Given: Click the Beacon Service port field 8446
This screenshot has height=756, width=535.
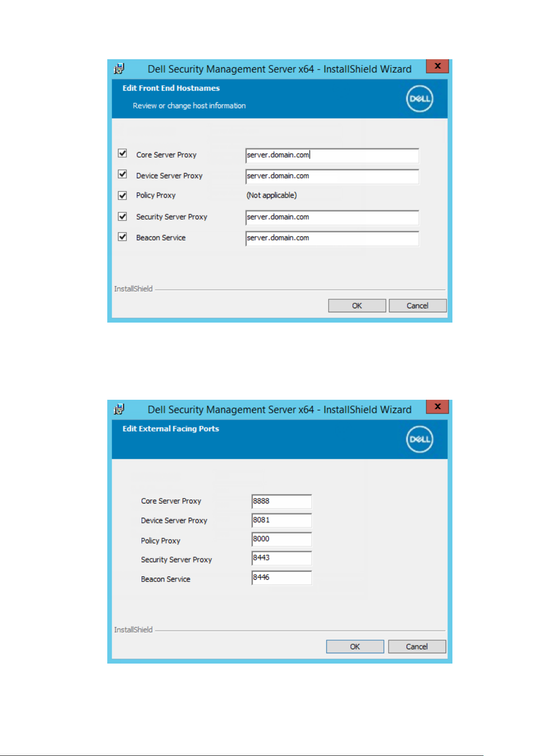Looking at the screenshot, I should tap(281, 578).
